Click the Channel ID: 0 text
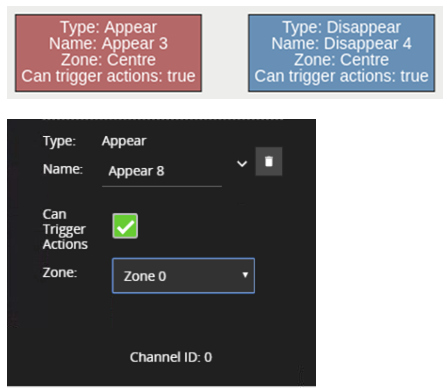 (x=171, y=357)
